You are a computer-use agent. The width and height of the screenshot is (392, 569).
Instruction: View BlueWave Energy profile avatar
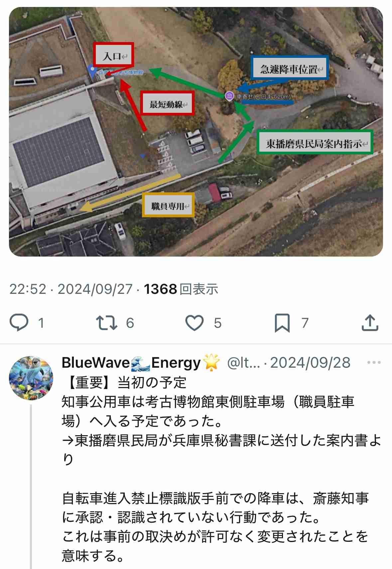tap(31, 378)
